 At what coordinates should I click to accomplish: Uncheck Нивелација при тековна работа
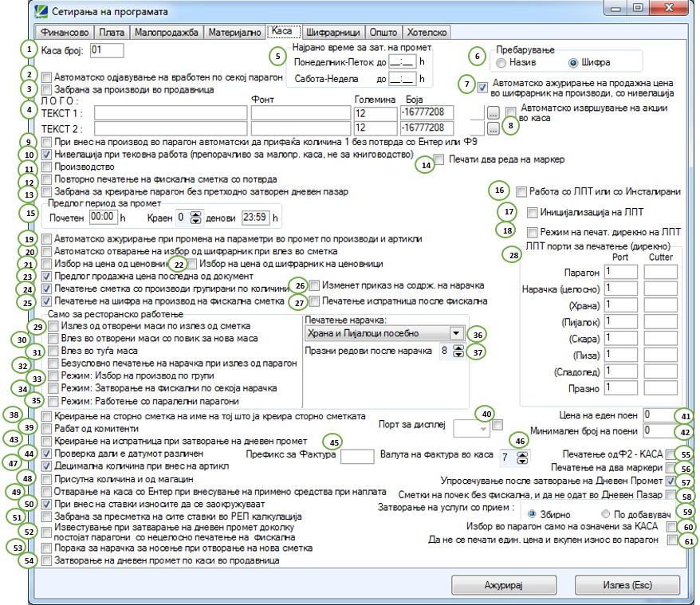pyautogui.click(x=46, y=155)
